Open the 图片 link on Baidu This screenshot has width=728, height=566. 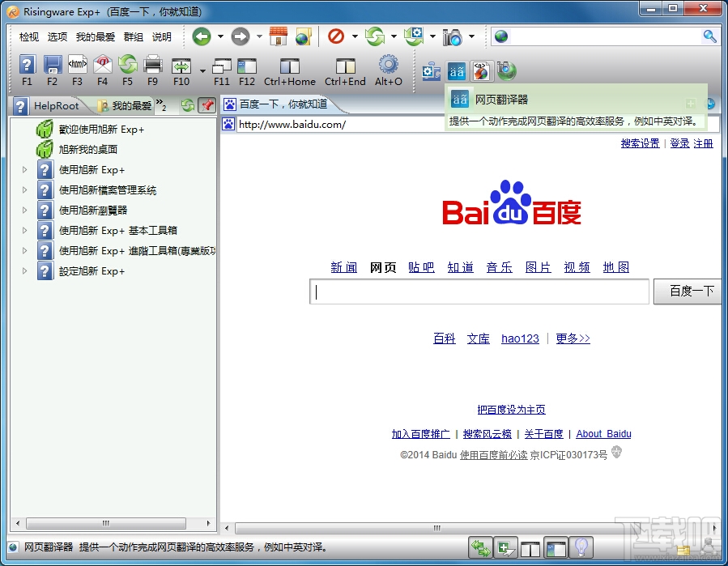coord(538,267)
